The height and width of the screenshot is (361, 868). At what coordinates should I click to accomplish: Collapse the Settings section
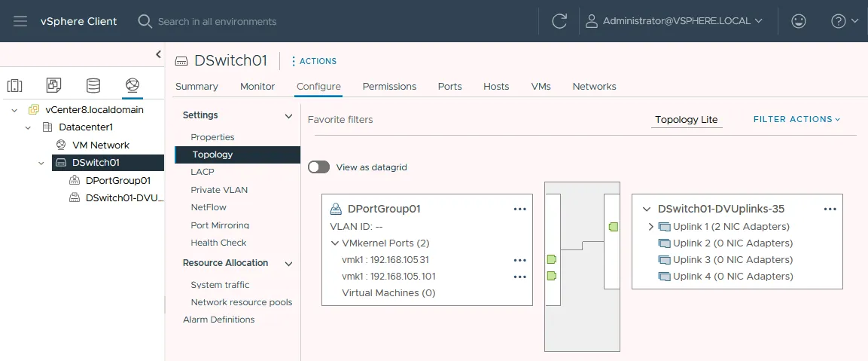288,116
